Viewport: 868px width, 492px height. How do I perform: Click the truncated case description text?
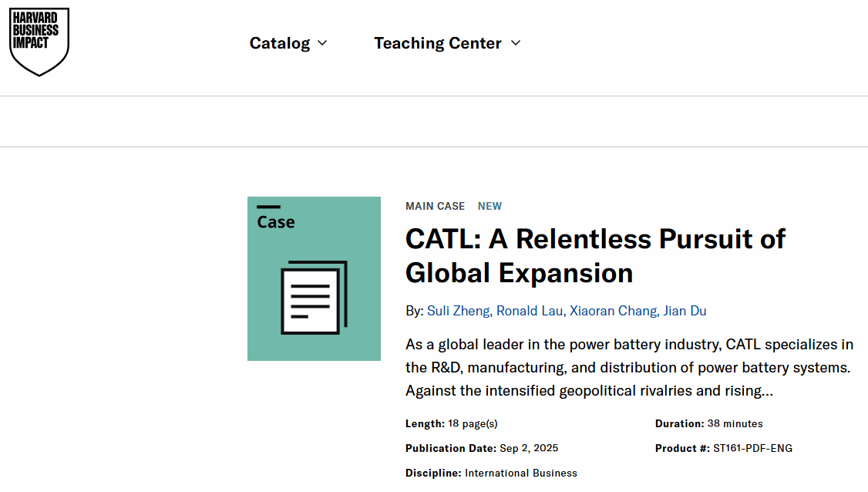[x=629, y=368]
